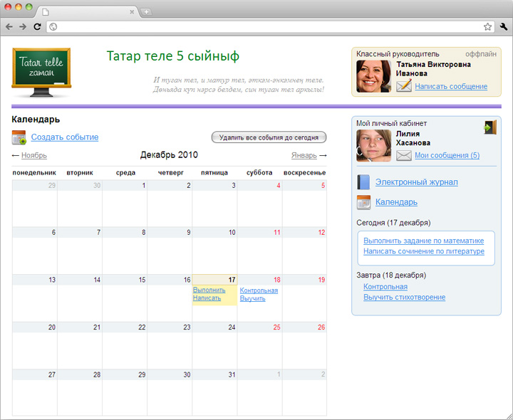Click the Электронный журнал link
The image size is (513, 420).
(417, 182)
